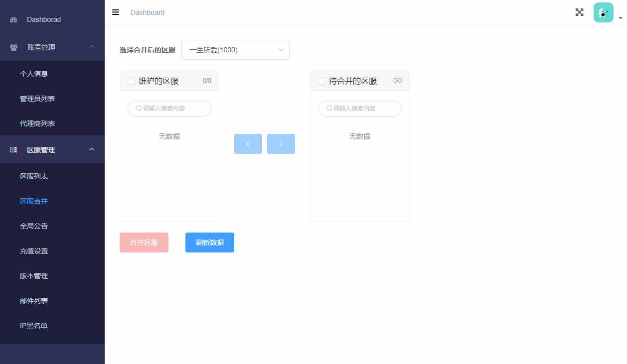Screen dimensions: 627x364
Task: Open the 一生所爱(1000) server dropdown
Action: coord(235,50)
